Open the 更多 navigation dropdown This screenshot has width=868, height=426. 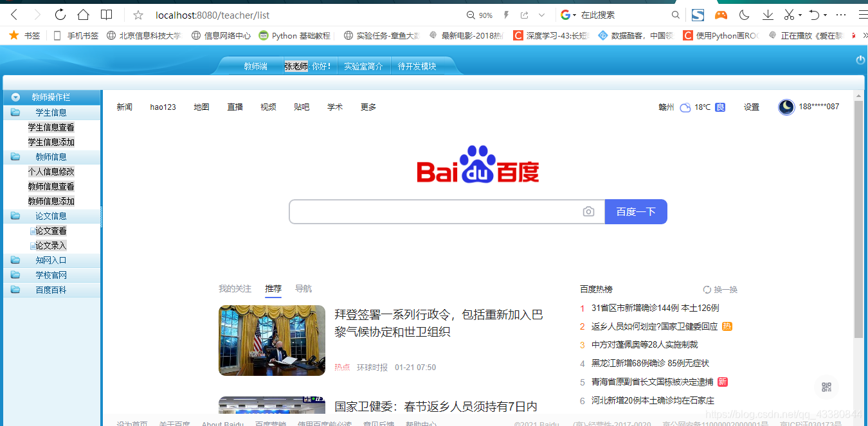click(368, 107)
